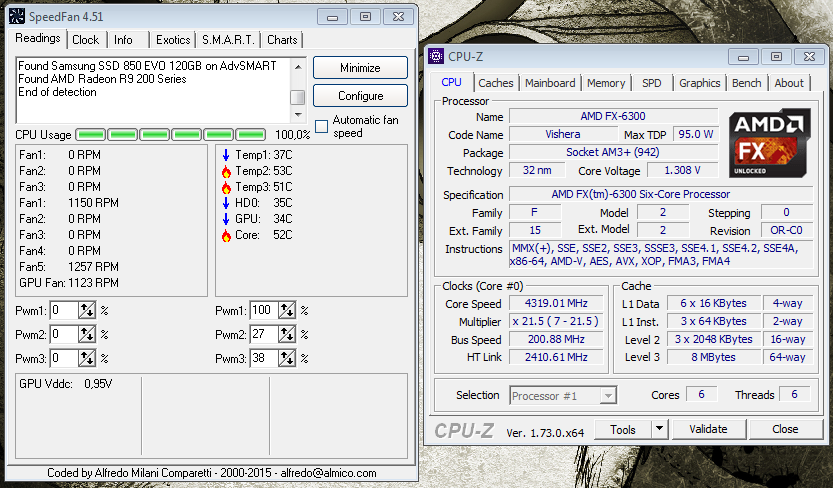The width and height of the screenshot is (833, 488).
Task: Adjust left Pwm2 spinner arrows
Action: coord(87,335)
